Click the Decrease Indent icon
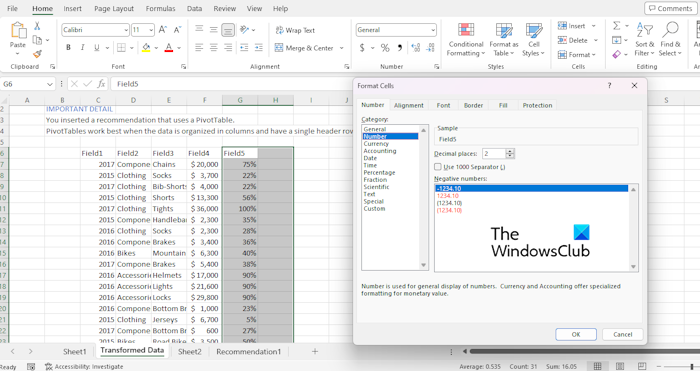This screenshot has width=700, height=371. tap(244, 47)
